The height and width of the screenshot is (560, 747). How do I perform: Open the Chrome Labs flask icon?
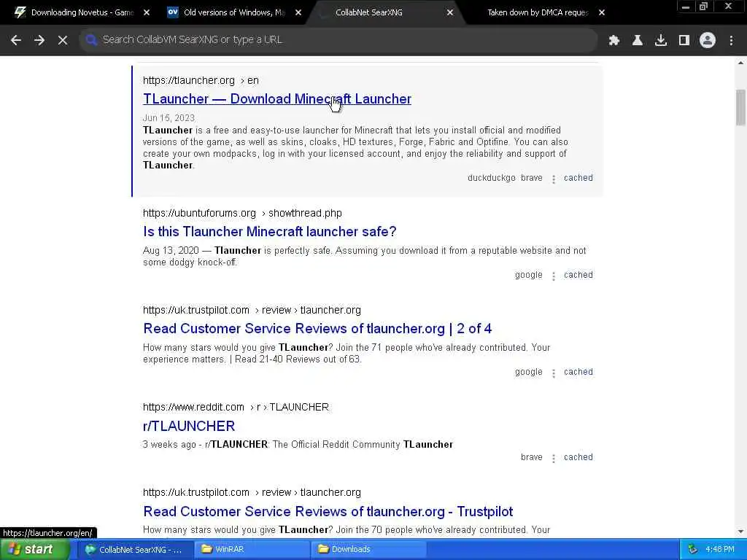638,40
